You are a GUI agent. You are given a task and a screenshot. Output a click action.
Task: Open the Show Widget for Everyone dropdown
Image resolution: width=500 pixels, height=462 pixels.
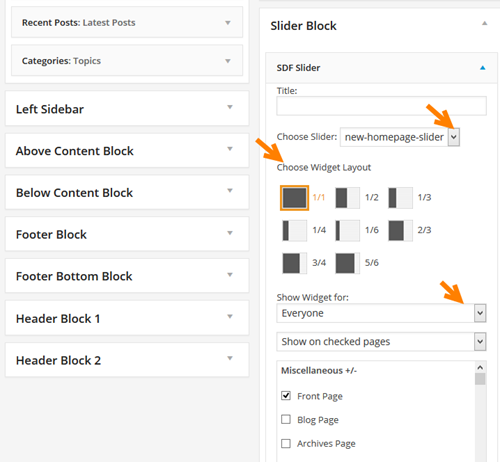point(381,313)
